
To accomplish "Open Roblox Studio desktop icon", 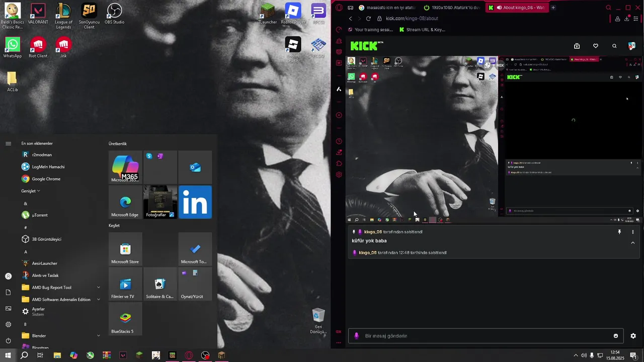I will [293, 50].
